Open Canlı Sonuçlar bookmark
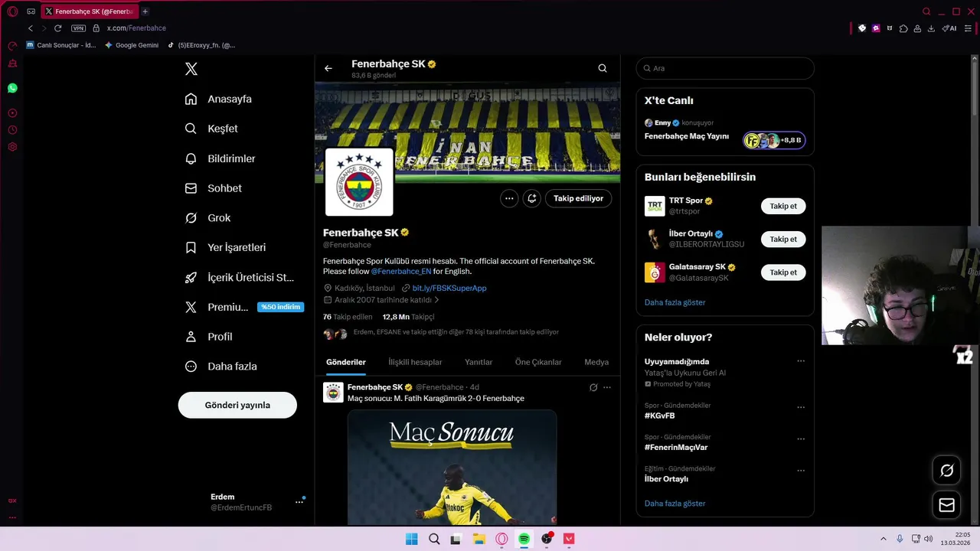Screen dimensions: 980x551 point(61,45)
